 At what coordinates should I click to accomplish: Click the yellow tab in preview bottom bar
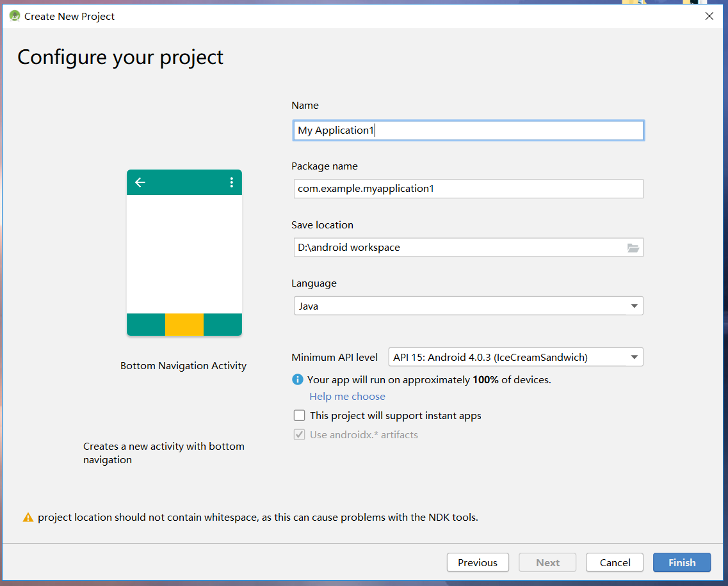pos(184,324)
